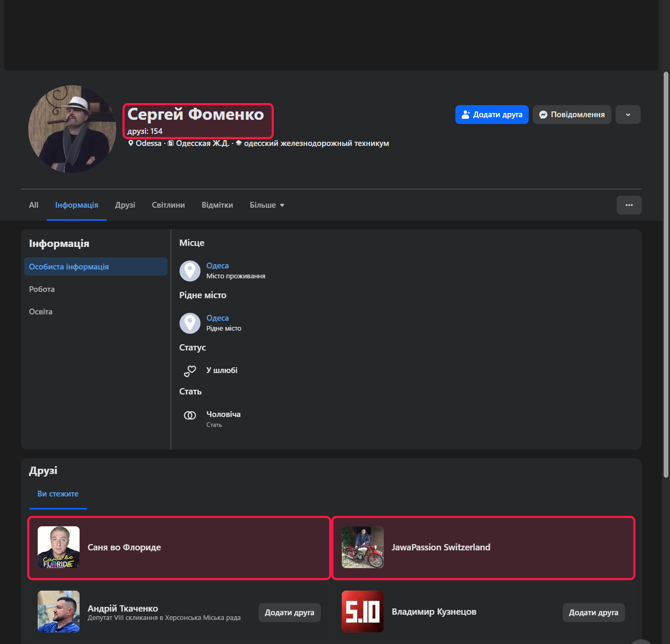670x644 pixels.
Task: Click the Владимир Кузнецов name link
Action: pos(434,612)
